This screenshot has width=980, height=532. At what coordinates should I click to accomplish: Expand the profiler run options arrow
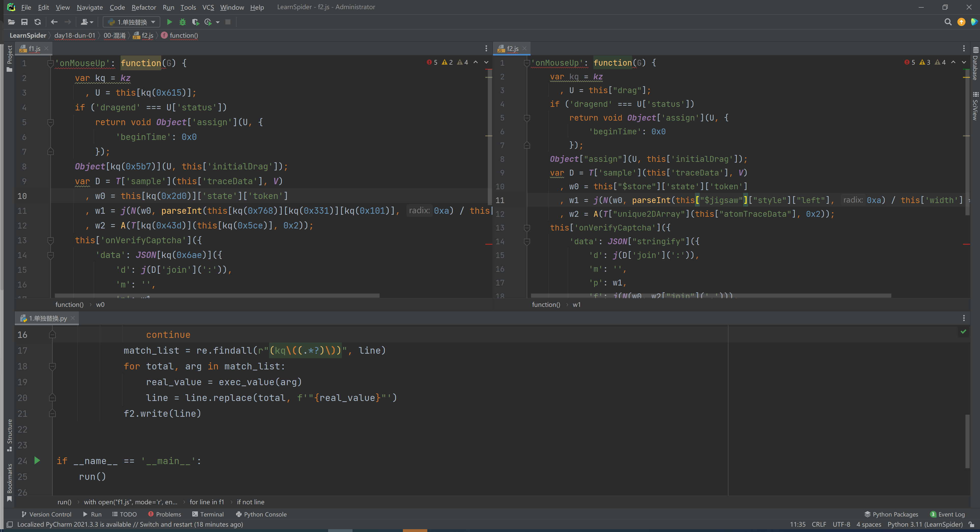point(218,22)
